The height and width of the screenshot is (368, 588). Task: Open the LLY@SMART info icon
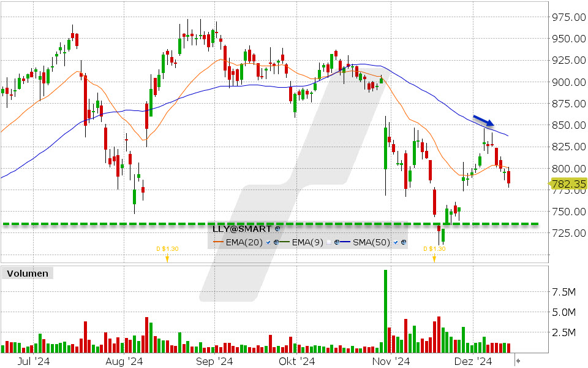click(x=277, y=228)
